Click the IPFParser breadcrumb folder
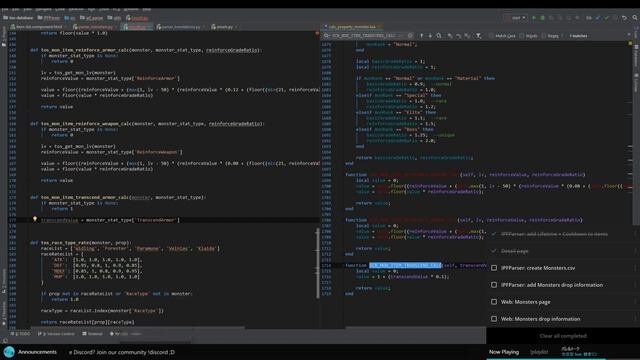640x360 pixels. (49, 18)
